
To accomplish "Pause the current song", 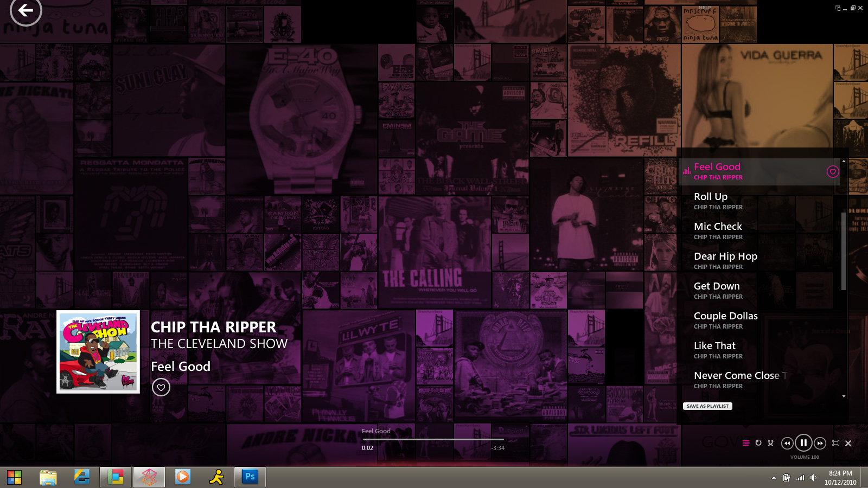I will pos(803,443).
